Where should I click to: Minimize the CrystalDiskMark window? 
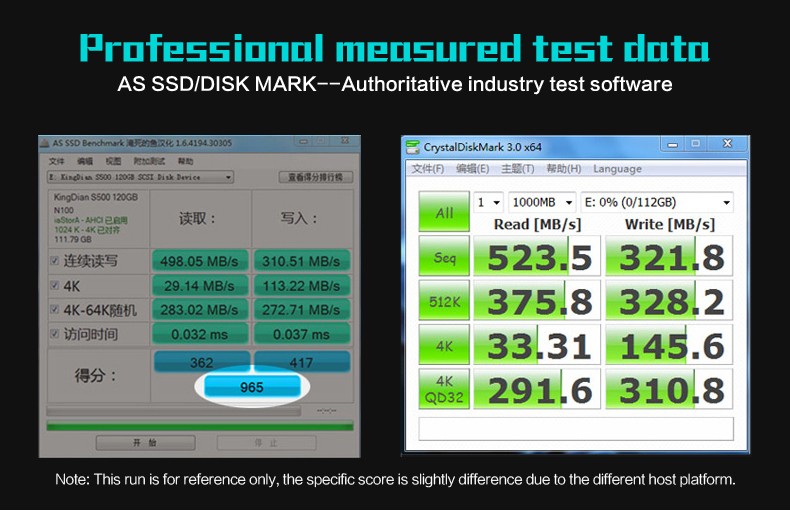[x=672, y=145]
